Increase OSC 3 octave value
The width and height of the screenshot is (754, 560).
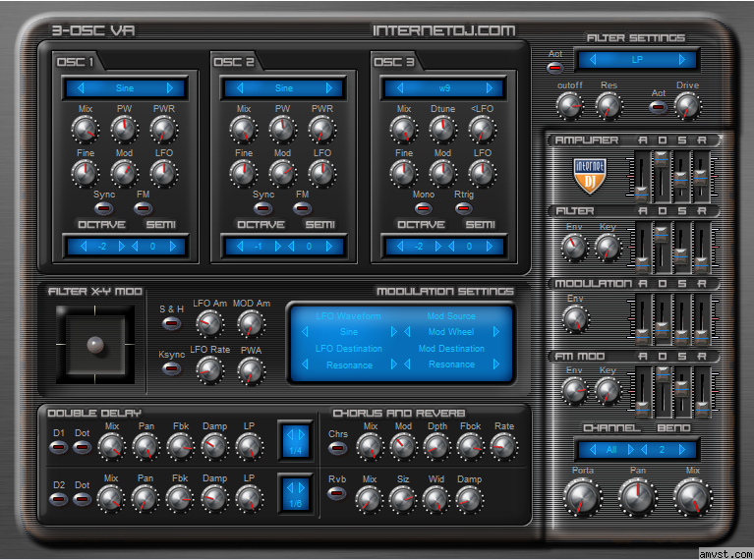(x=438, y=247)
